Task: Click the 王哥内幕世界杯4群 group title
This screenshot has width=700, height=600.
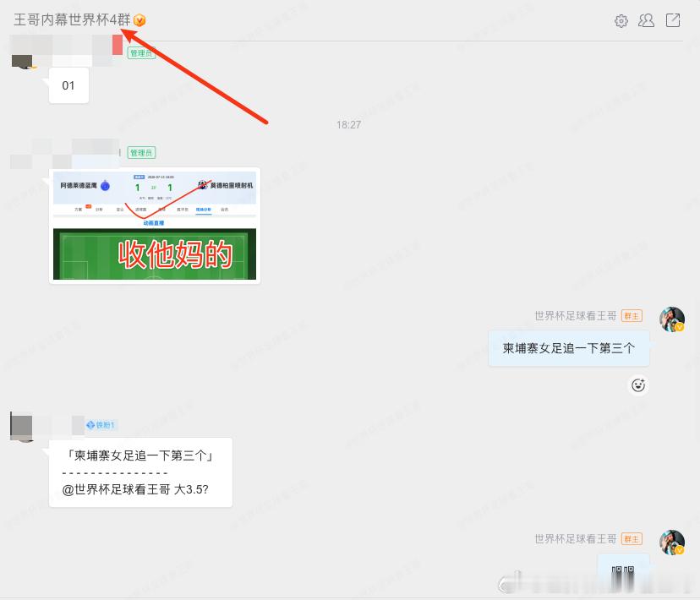Action: point(72,20)
